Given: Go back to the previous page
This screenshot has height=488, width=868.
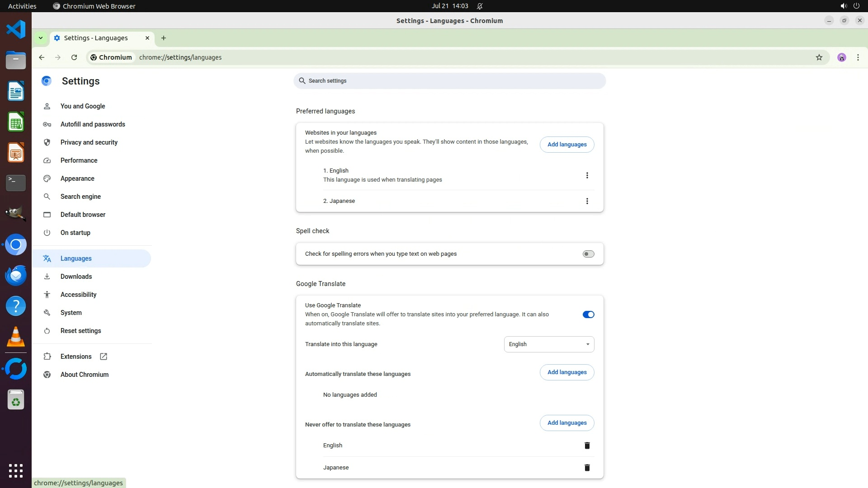Looking at the screenshot, I should [x=42, y=57].
